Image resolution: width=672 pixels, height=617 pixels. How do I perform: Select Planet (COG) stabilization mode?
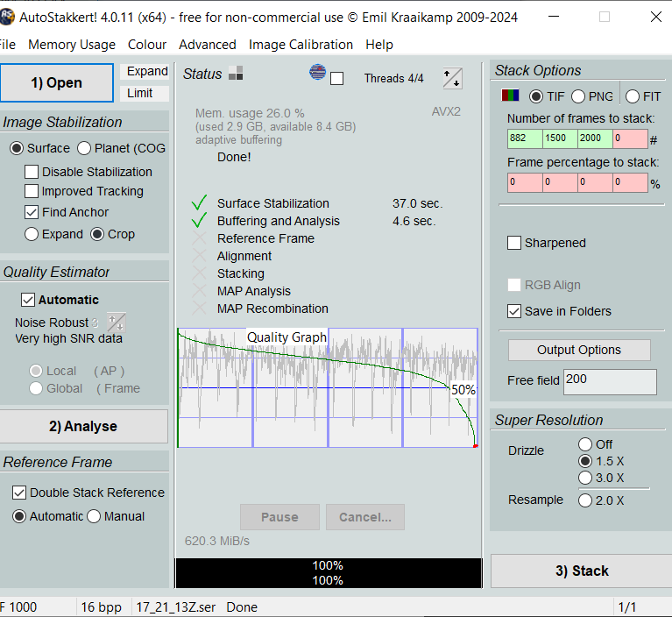coord(121,148)
